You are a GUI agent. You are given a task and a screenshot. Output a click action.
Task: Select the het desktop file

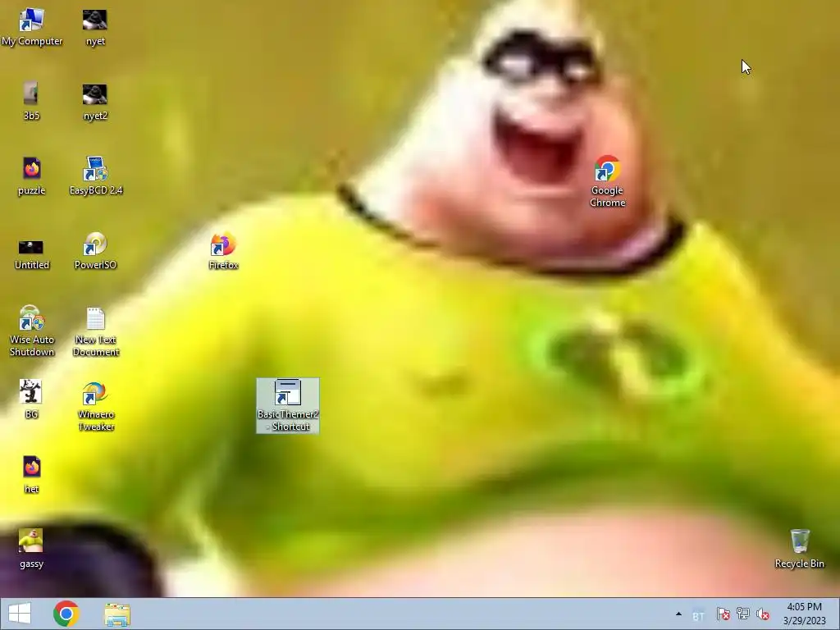click(x=32, y=475)
